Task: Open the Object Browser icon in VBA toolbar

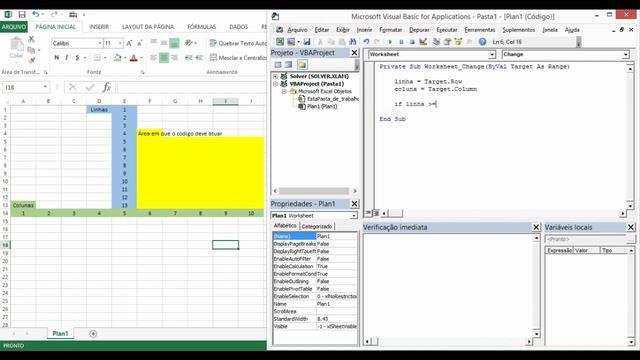Action: point(458,42)
